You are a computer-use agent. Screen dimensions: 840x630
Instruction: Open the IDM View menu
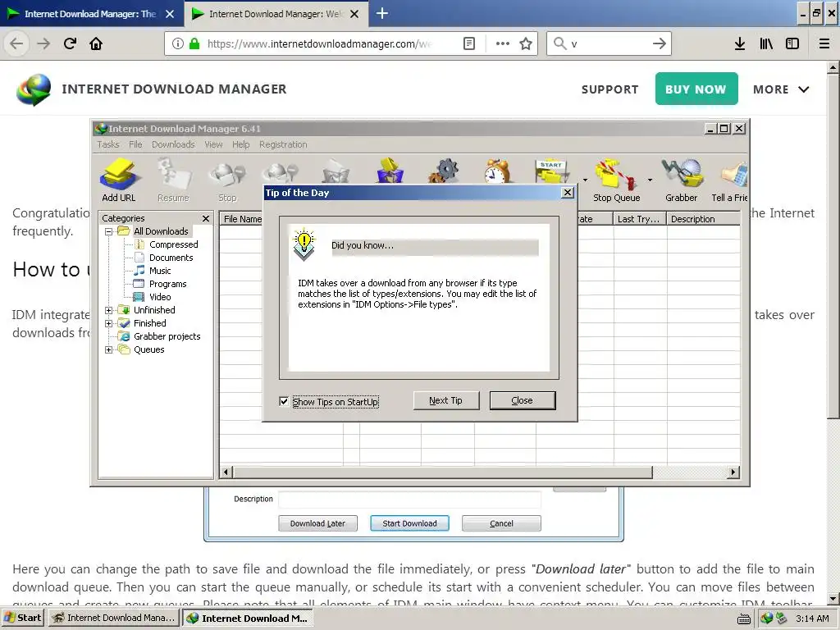[213, 144]
